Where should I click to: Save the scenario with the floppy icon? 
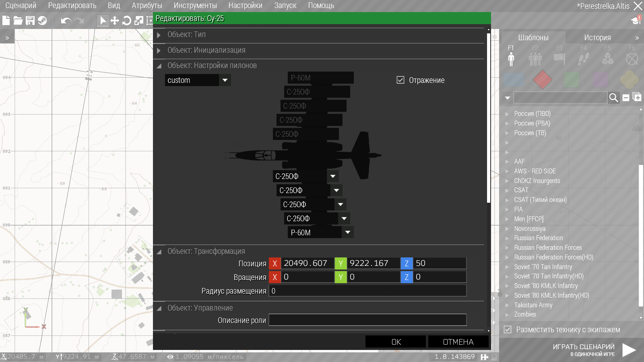coord(30,21)
